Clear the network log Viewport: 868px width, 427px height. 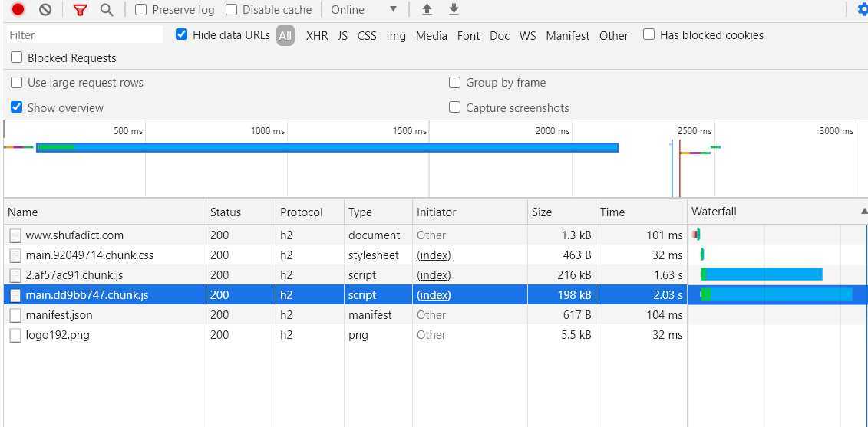(x=45, y=9)
